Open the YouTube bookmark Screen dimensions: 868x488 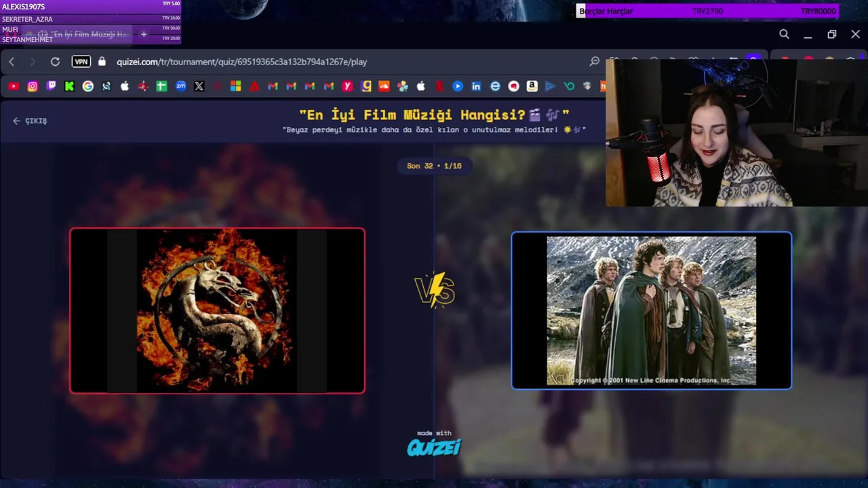[x=14, y=86]
